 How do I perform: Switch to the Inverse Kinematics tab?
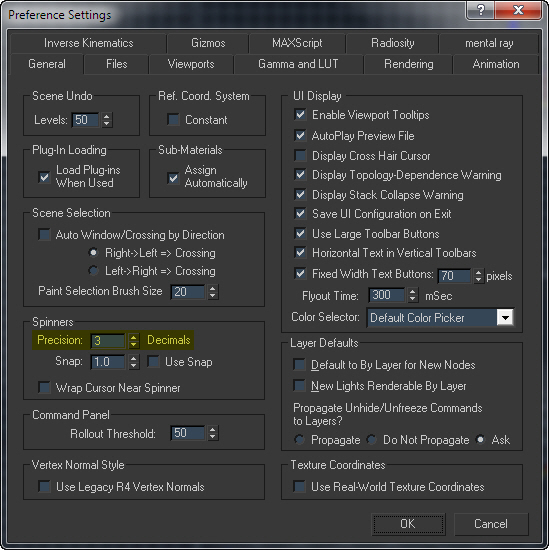[88, 43]
